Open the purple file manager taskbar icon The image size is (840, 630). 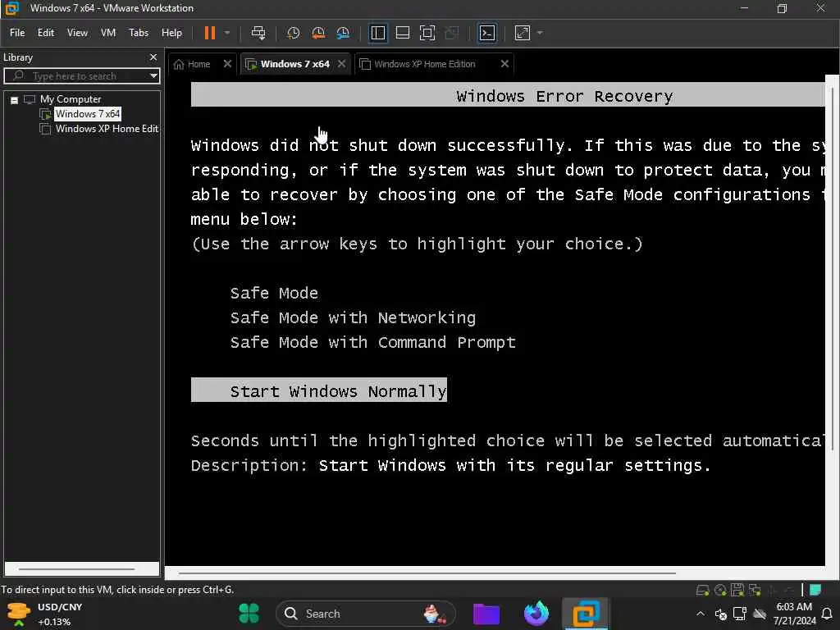[x=486, y=614]
